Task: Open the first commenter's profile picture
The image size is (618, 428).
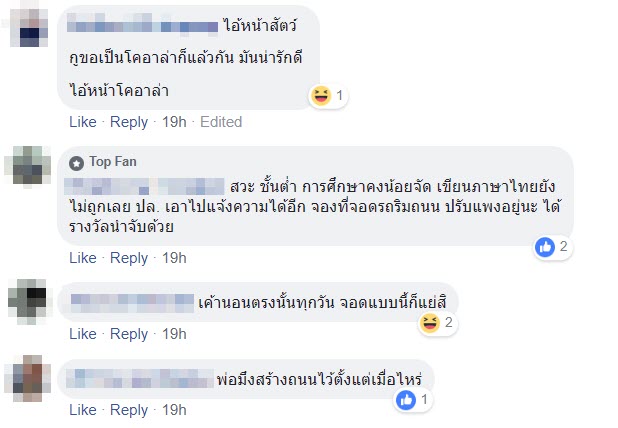Action: tap(30, 25)
